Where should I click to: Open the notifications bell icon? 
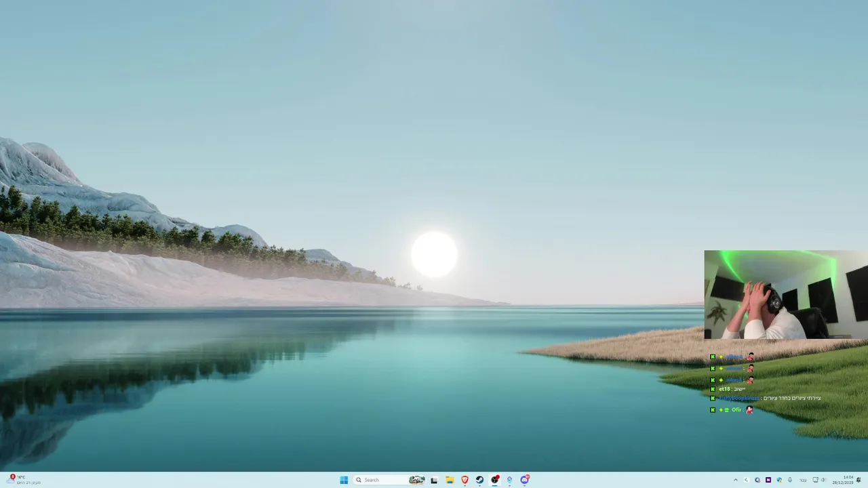(859, 480)
